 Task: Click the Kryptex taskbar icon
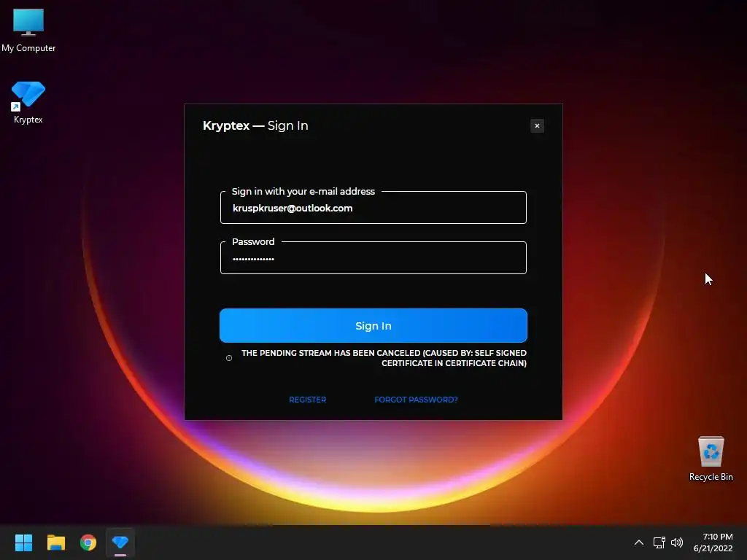(x=120, y=542)
